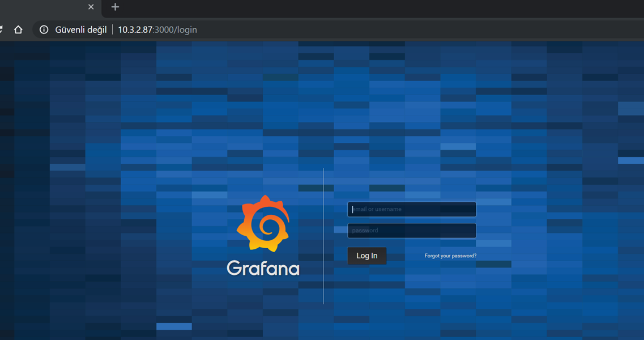
Task: Close the current browser tab
Action: [91, 7]
